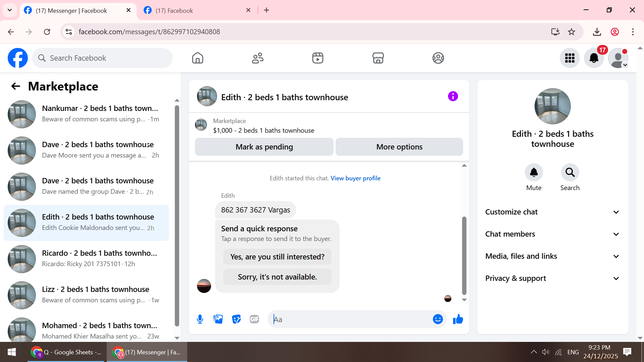The image size is (644, 362).
Task: Open the Facebook logo home link
Action: click(18, 58)
